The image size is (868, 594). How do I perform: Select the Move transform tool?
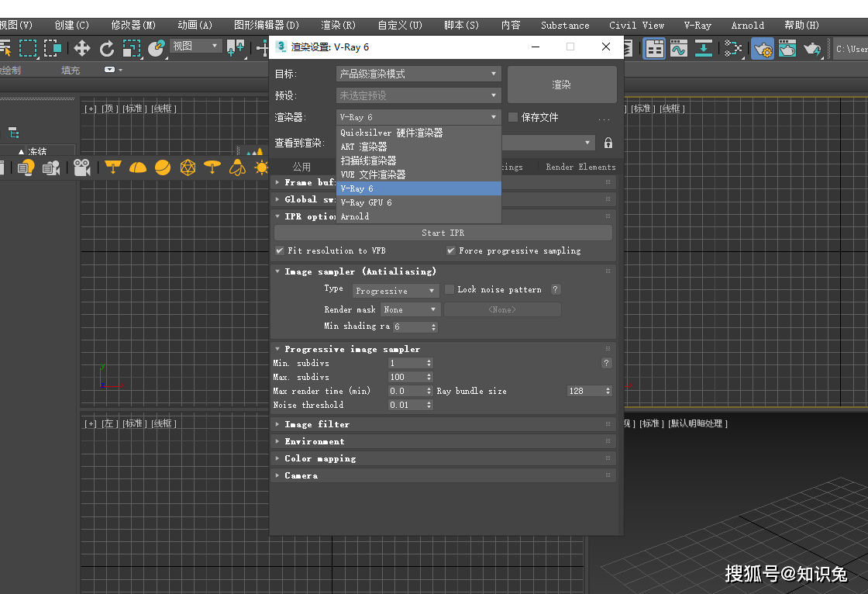point(81,49)
